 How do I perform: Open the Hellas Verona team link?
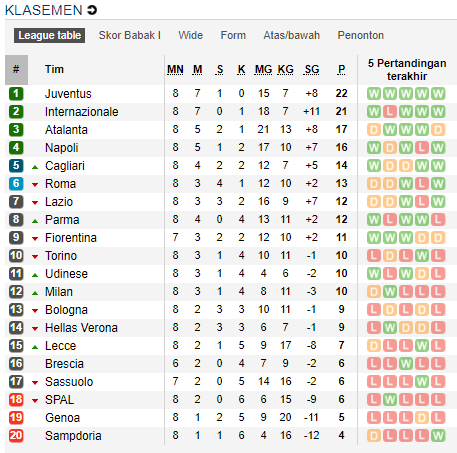[x=81, y=328]
